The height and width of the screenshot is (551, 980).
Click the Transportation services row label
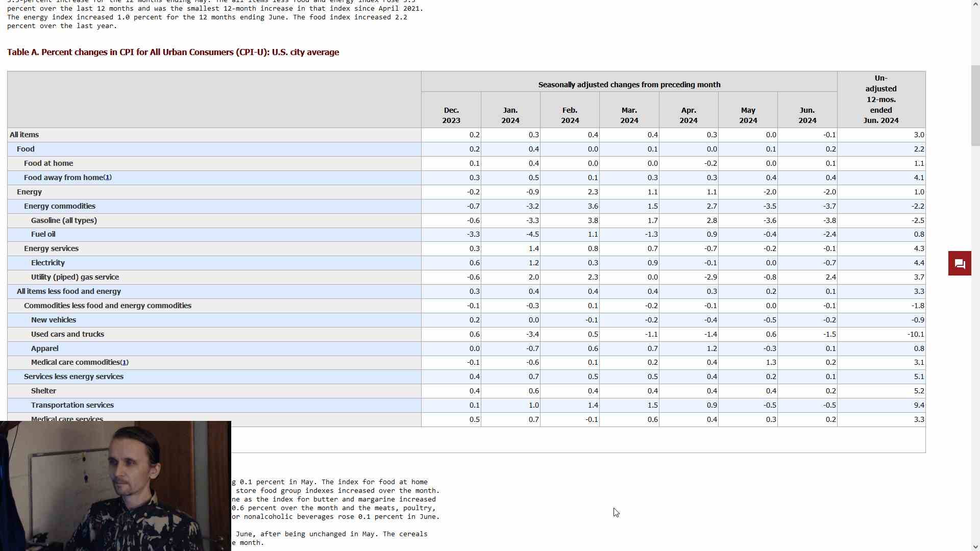click(x=72, y=405)
